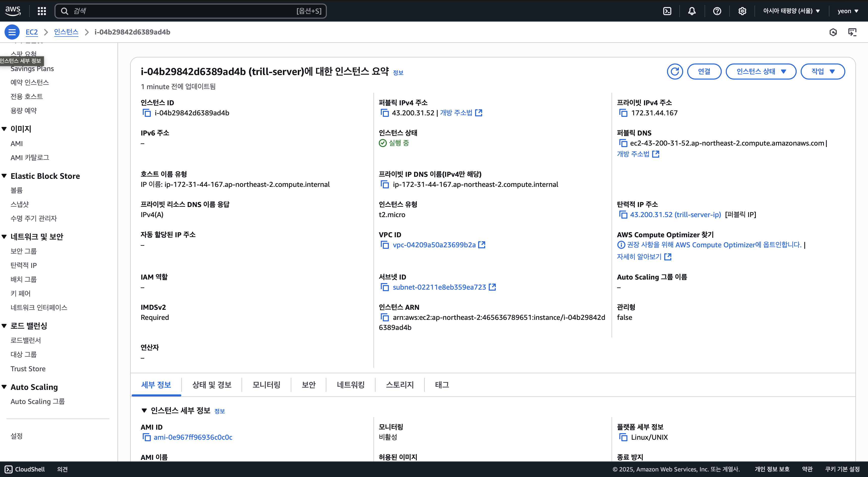The image size is (868, 477).
Task: Launch CloudShell from the top bar icon
Action: (x=667, y=11)
